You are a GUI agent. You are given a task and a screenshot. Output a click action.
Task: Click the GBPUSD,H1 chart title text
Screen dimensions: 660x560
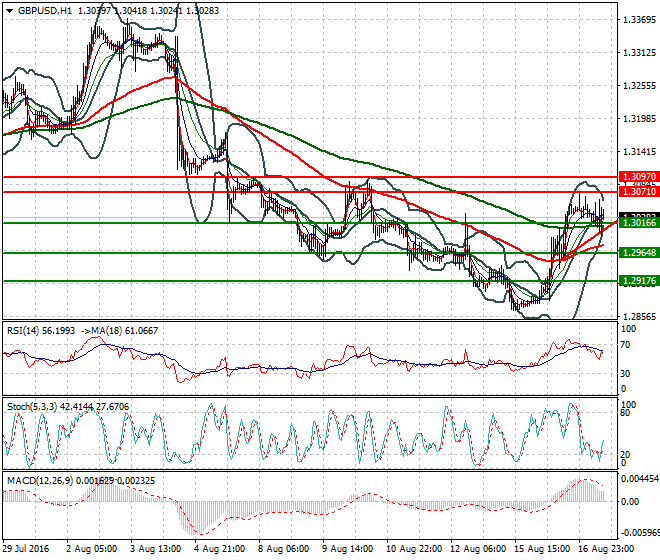(45, 11)
